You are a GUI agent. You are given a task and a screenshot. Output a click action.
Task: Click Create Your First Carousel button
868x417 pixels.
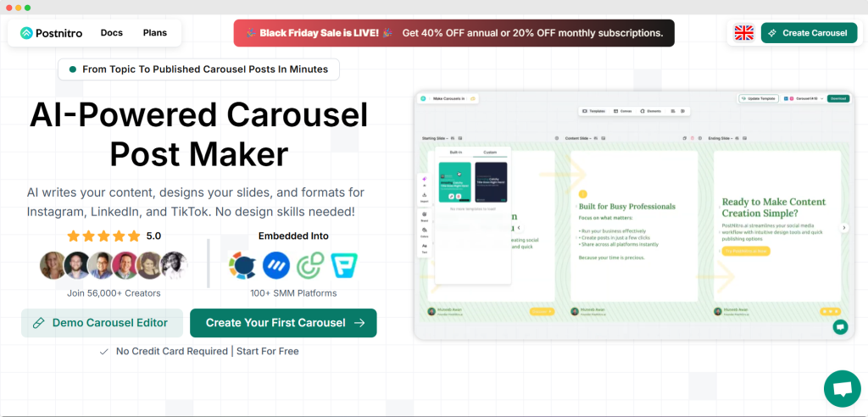[283, 323]
